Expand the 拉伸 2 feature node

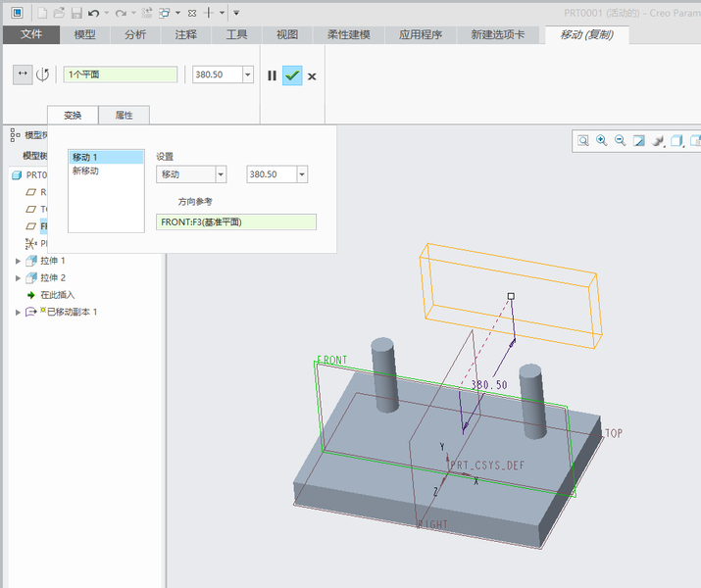coord(18,278)
